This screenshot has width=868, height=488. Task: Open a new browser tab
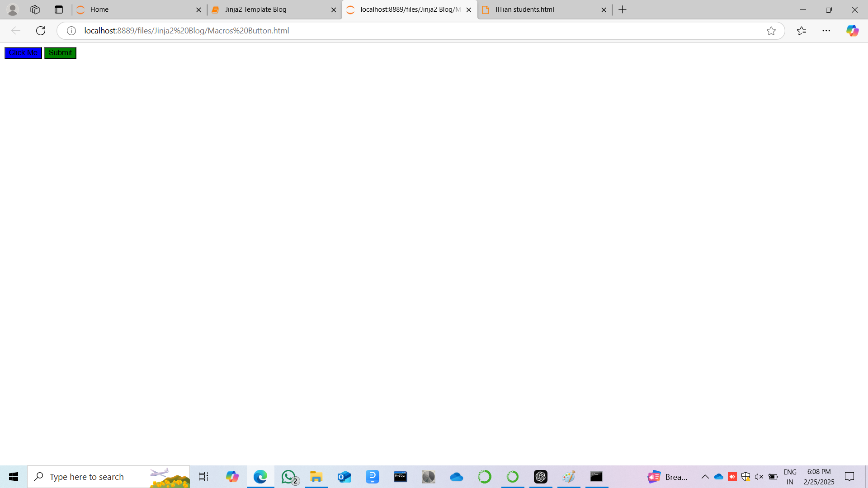click(623, 9)
